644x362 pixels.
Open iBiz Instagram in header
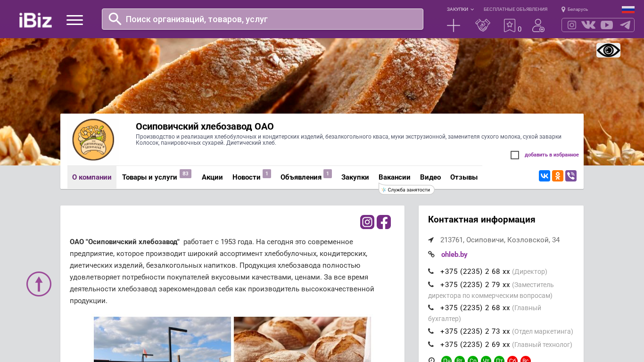[572, 25]
